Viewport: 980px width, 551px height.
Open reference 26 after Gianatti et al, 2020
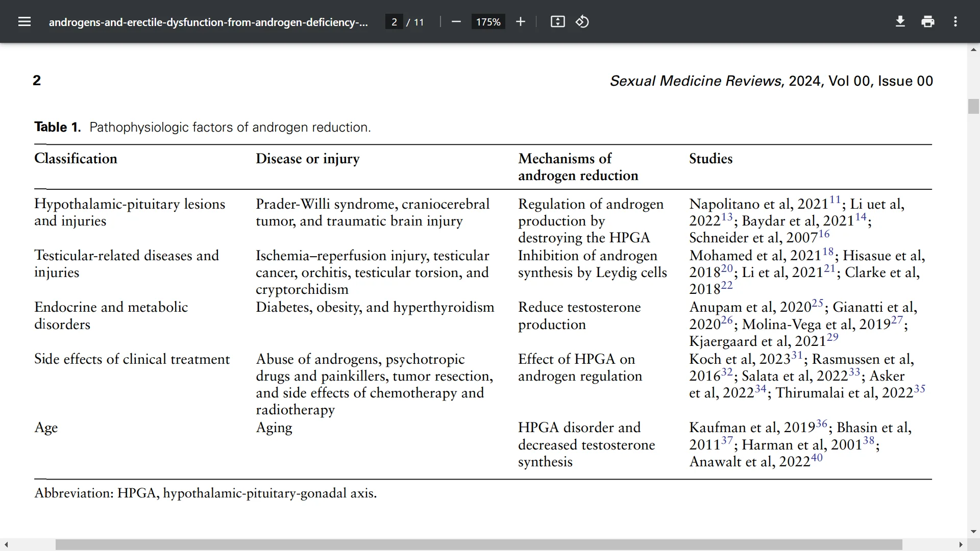pos(727,320)
